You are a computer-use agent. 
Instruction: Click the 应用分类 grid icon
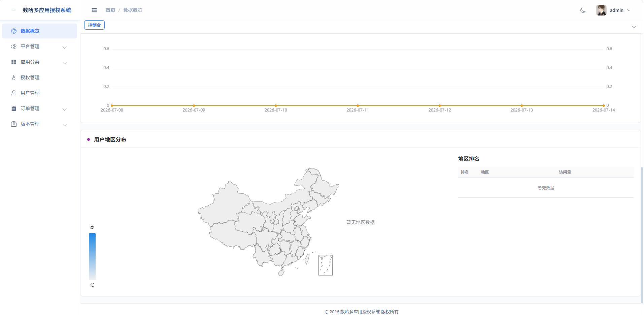click(x=14, y=62)
